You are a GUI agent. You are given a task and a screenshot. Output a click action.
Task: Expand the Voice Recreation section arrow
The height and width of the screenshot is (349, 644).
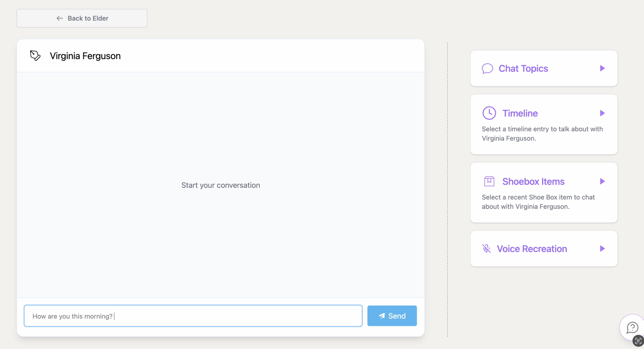602,249
